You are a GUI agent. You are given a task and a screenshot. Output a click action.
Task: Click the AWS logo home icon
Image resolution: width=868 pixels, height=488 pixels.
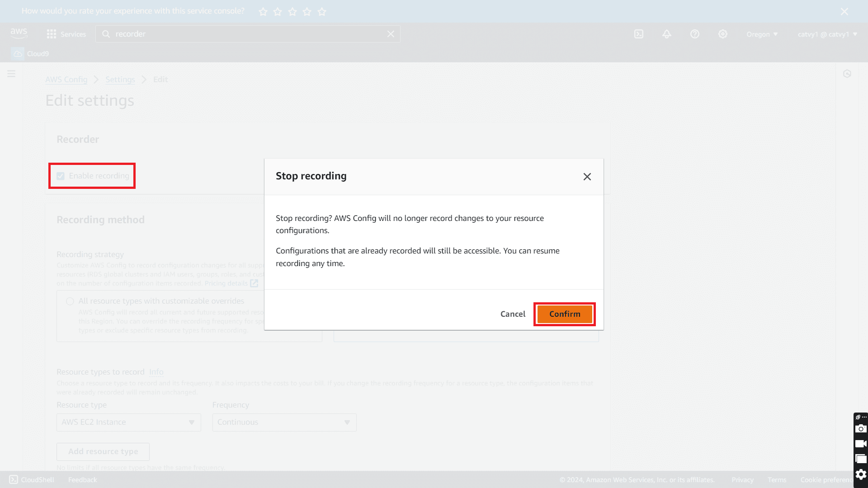click(19, 33)
